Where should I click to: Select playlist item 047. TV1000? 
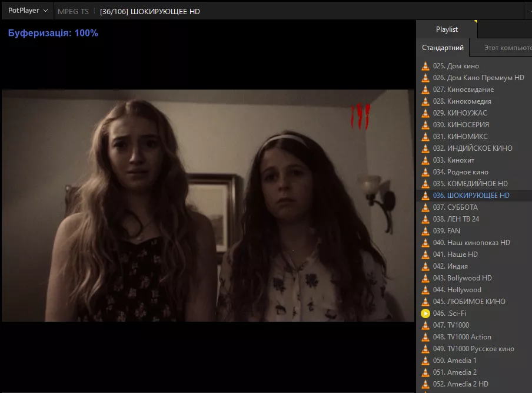pos(474,325)
